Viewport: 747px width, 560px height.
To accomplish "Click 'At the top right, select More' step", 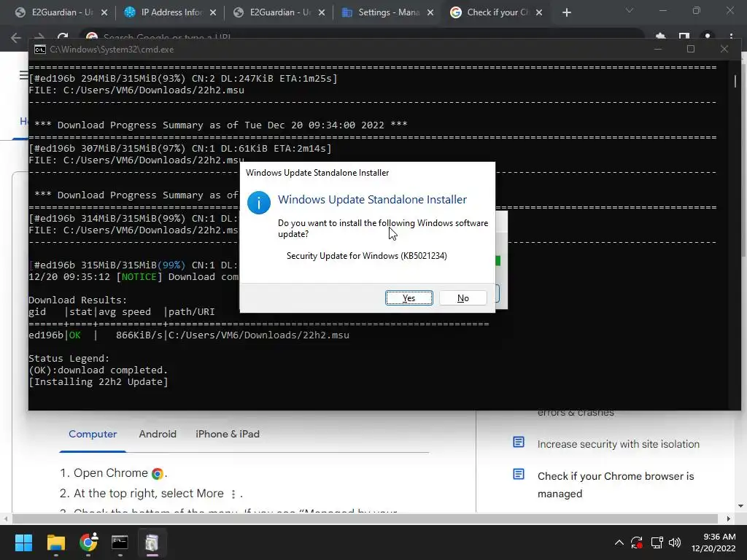I will [149, 494].
